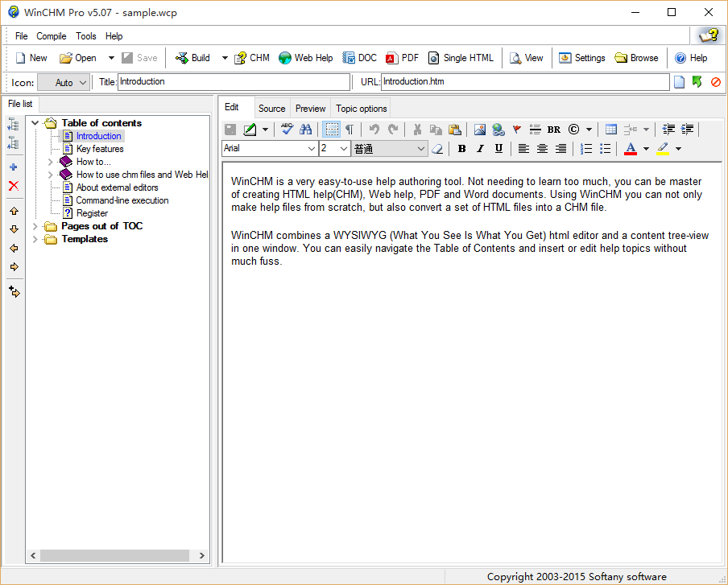Image resolution: width=728 pixels, height=585 pixels.
Task: Open the Build dropdown arrow
Action: tap(225, 58)
